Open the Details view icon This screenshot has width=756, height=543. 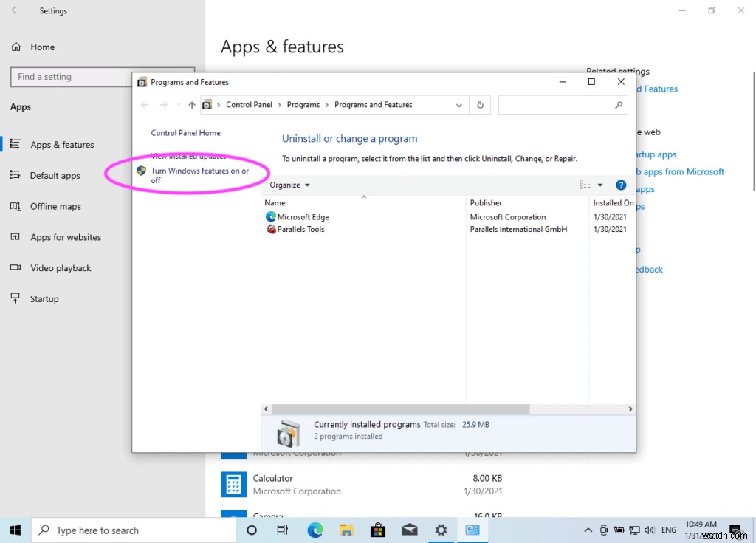tap(585, 185)
